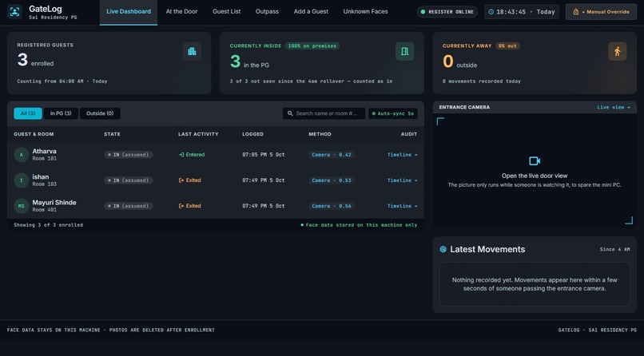644x356 pixels.
Task: Open the Live Dashboard tab
Action: (x=129, y=11)
